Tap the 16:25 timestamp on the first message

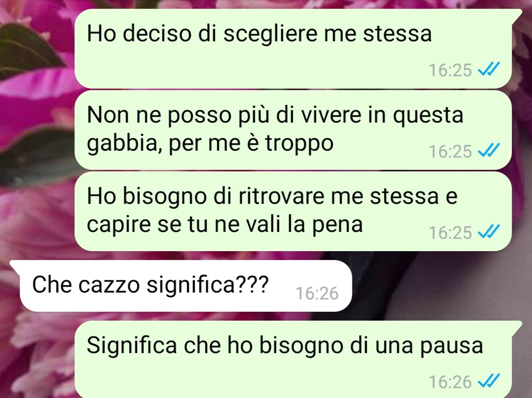click(x=450, y=70)
